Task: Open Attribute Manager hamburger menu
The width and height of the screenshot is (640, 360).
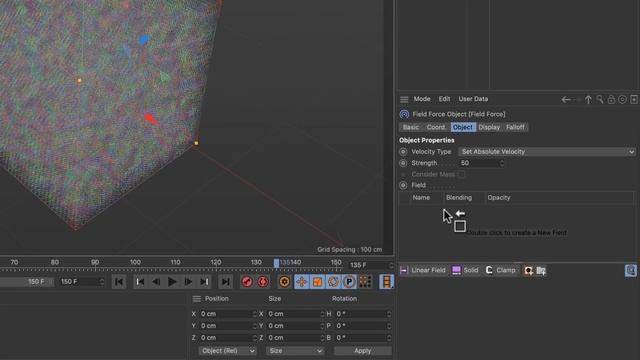Action: 404,99
